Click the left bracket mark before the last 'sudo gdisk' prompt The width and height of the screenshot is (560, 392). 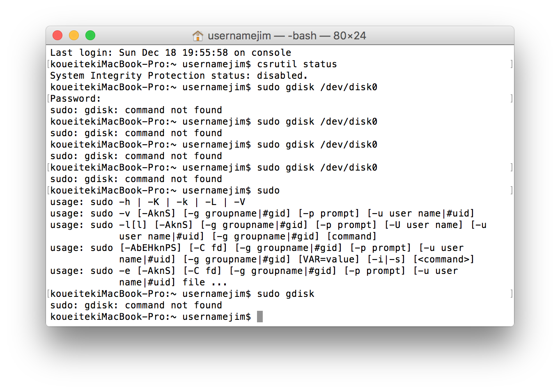coord(48,294)
